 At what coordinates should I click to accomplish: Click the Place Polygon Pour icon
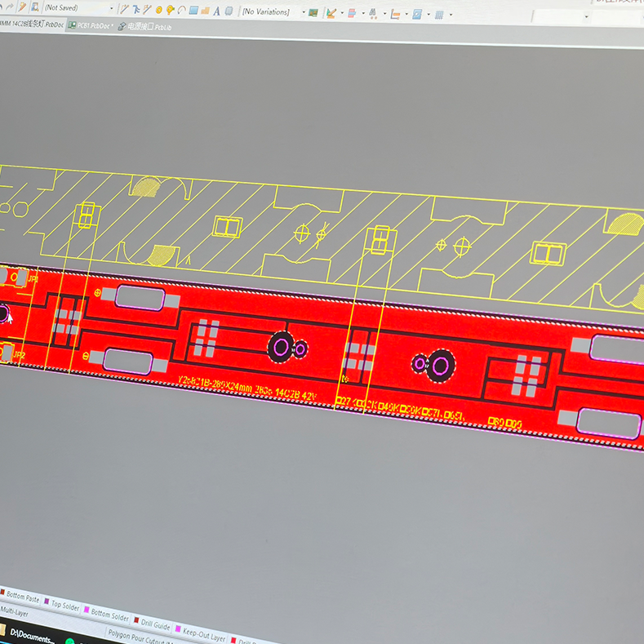(x=205, y=11)
